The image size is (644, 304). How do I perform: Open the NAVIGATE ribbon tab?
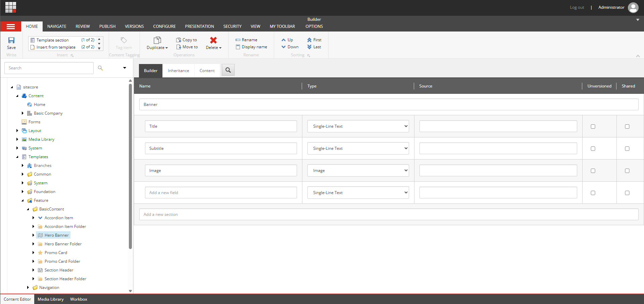pyautogui.click(x=57, y=26)
